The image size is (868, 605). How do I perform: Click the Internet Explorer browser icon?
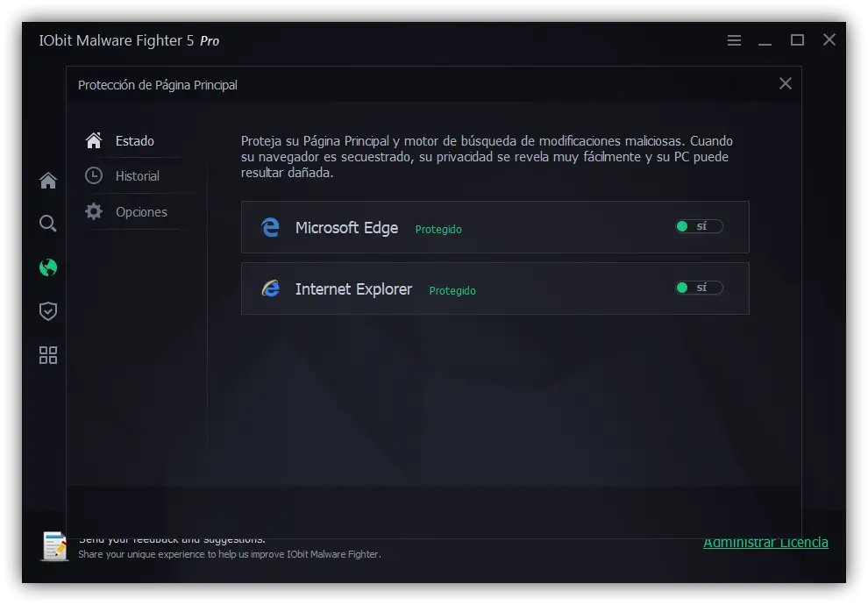270,288
